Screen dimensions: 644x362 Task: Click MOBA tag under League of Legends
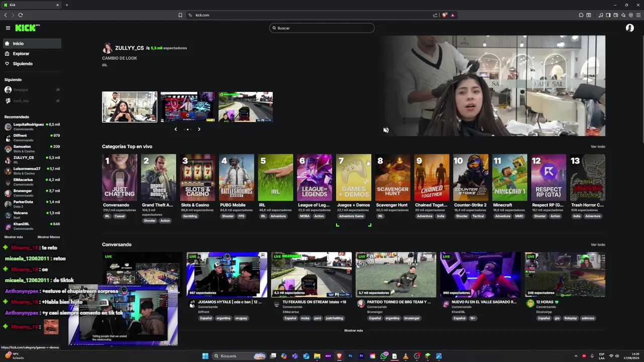pyautogui.click(x=305, y=216)
